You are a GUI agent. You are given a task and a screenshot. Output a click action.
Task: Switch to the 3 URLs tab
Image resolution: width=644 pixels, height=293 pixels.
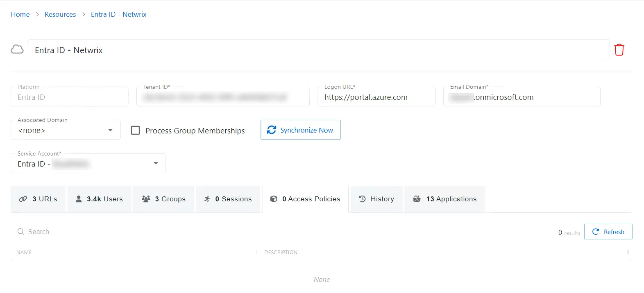38,199
